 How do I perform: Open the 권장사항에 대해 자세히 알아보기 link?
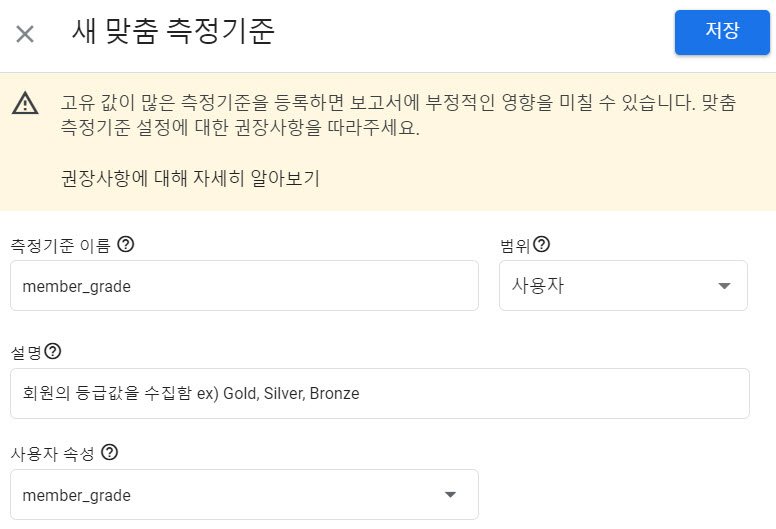[190, 180]
